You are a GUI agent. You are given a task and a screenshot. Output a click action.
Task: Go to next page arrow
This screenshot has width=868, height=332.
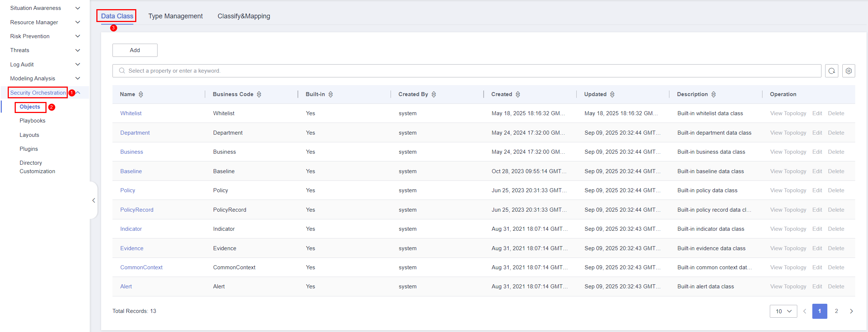click(851, 311)
